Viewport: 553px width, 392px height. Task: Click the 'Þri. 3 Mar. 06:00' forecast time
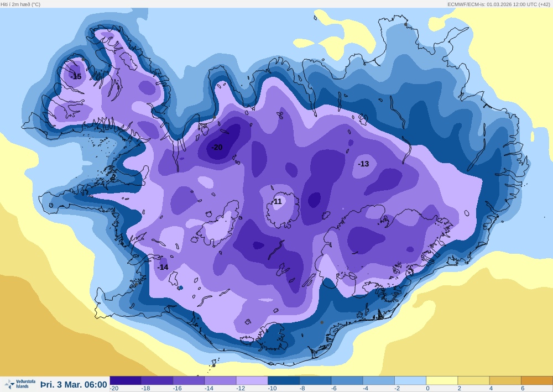coord(74,384)
